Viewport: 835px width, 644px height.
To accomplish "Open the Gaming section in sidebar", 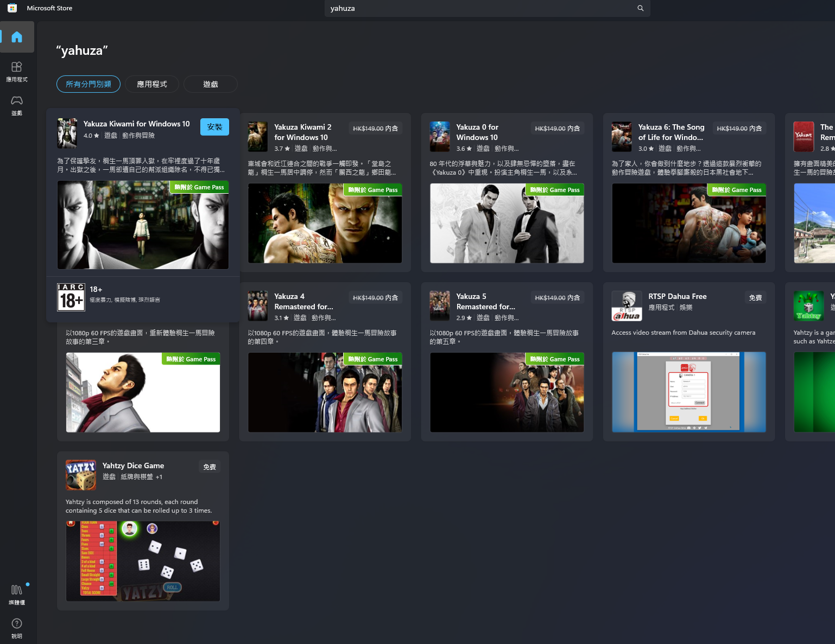I will (x=17, y=105).
